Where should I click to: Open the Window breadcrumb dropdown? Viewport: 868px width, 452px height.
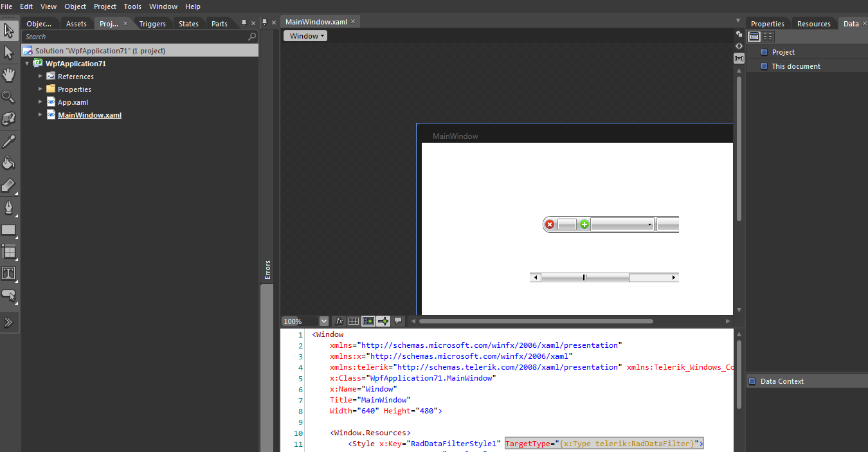(x=305, y=36)
